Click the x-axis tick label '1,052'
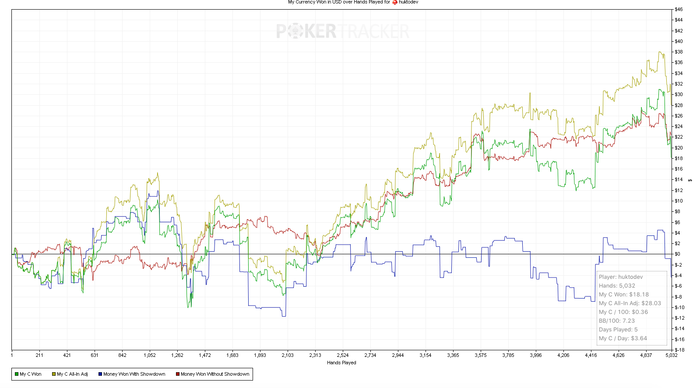This screenshot has width=700, height=388. pyautogui.click(x=150, y=355)
